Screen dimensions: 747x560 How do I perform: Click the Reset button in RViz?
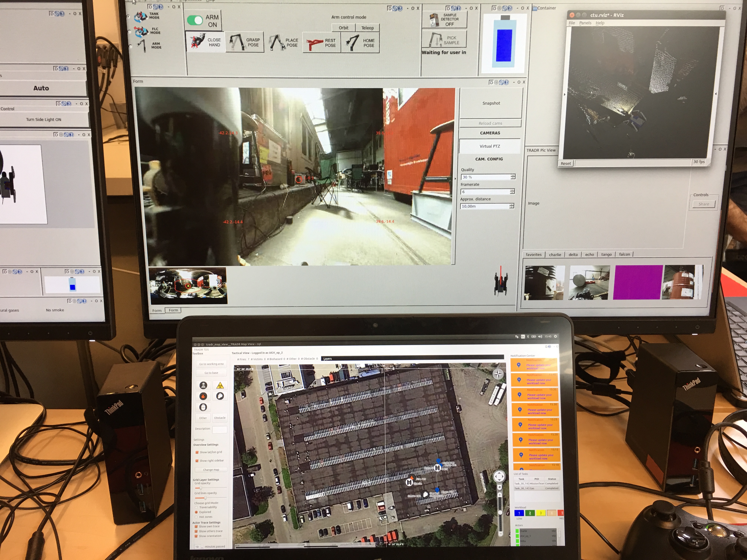566,163
